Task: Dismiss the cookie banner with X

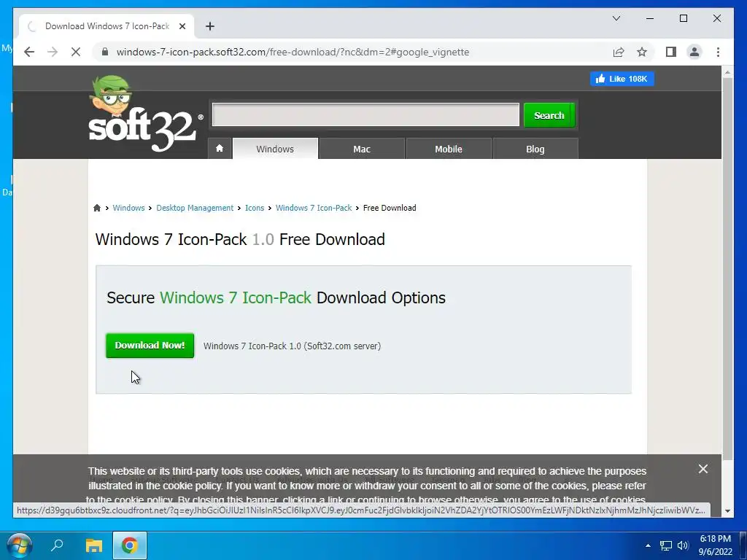Action: pyautogui.click(x=703, y=469)
